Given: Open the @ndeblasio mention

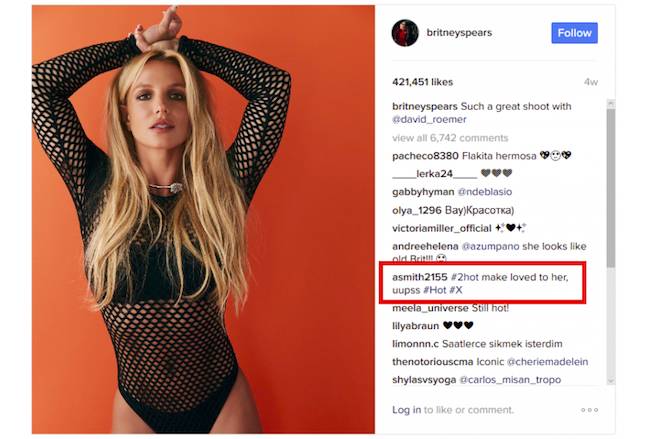Looking at the screenshot, I should pyautogui.click(x=485, y=192).
